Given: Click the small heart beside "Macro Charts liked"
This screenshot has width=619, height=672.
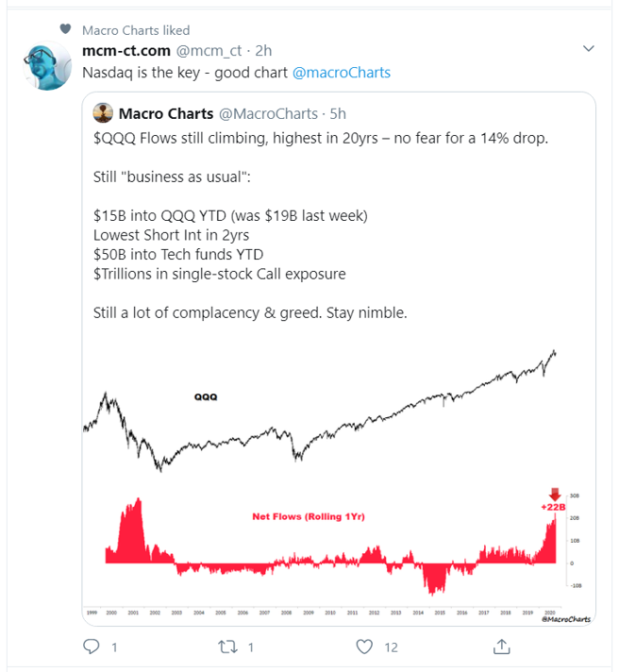Looking at the screenshot, I should pos(65,29).
